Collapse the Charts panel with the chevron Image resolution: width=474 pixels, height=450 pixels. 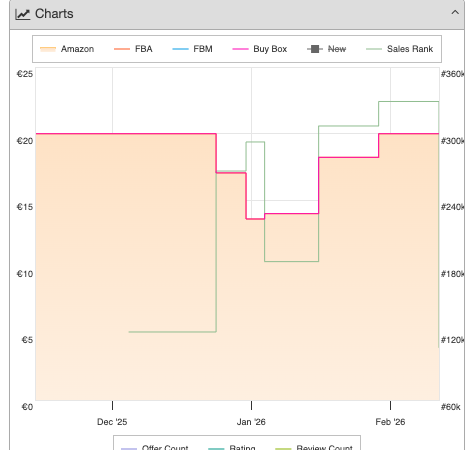pyautogui.click(x=455, y=13)
